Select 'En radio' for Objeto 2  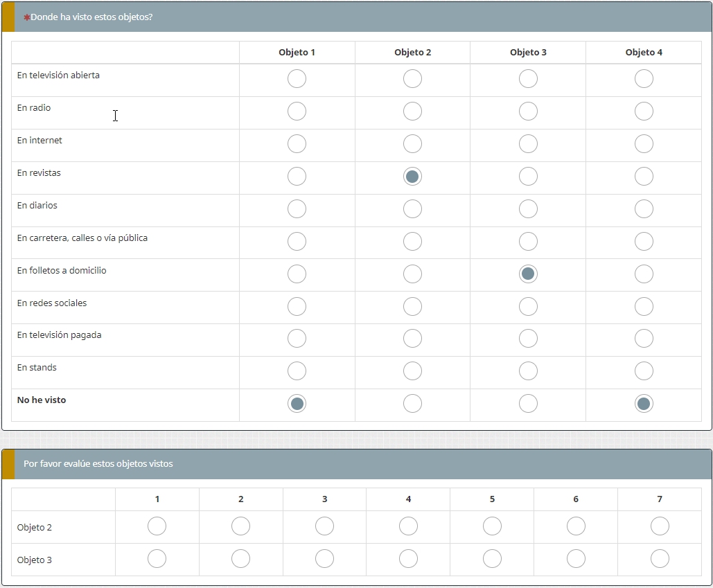412,112
